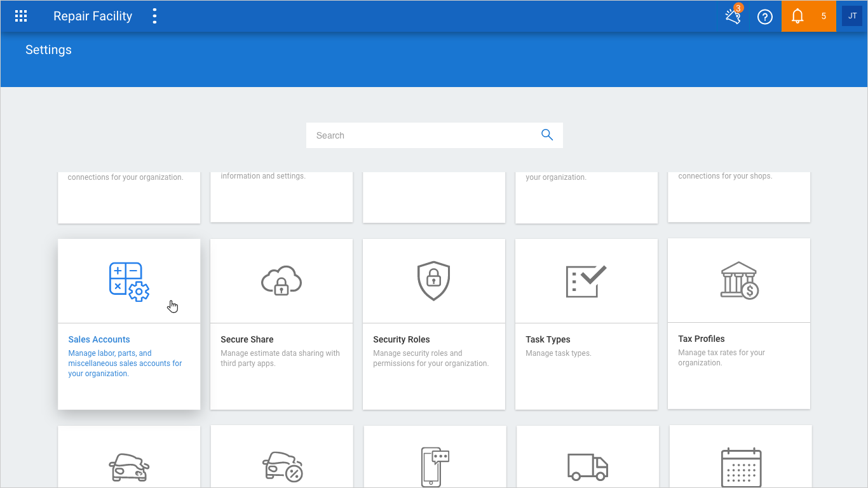Open the Secure Share settings title

(x=247, y=339)
